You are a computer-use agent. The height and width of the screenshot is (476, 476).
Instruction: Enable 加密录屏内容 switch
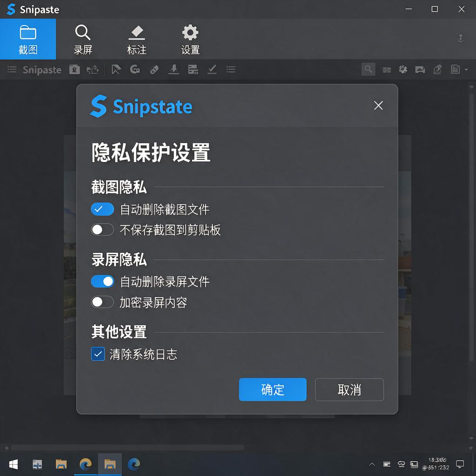click(102, 302)
